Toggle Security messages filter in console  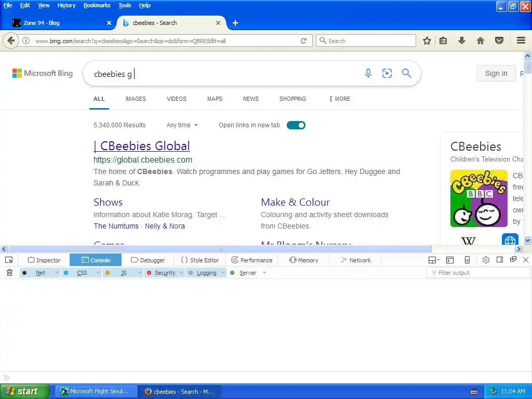pyautogui.click(x=162, y=273)
